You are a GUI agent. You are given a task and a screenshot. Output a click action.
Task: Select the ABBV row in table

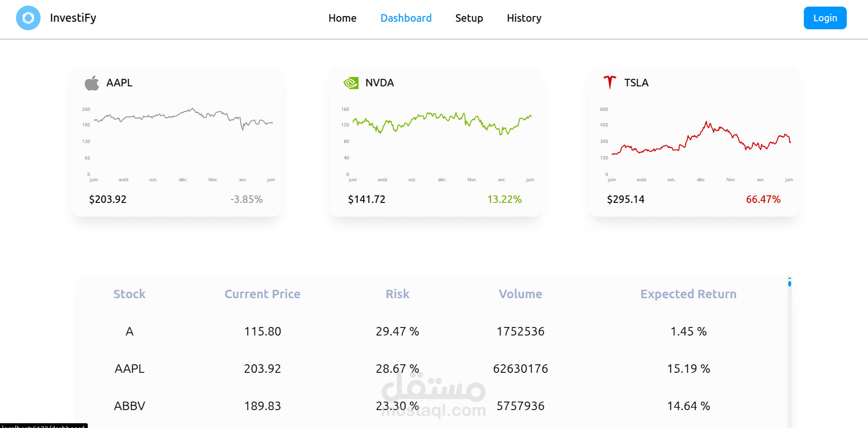[x=129, y=406]
